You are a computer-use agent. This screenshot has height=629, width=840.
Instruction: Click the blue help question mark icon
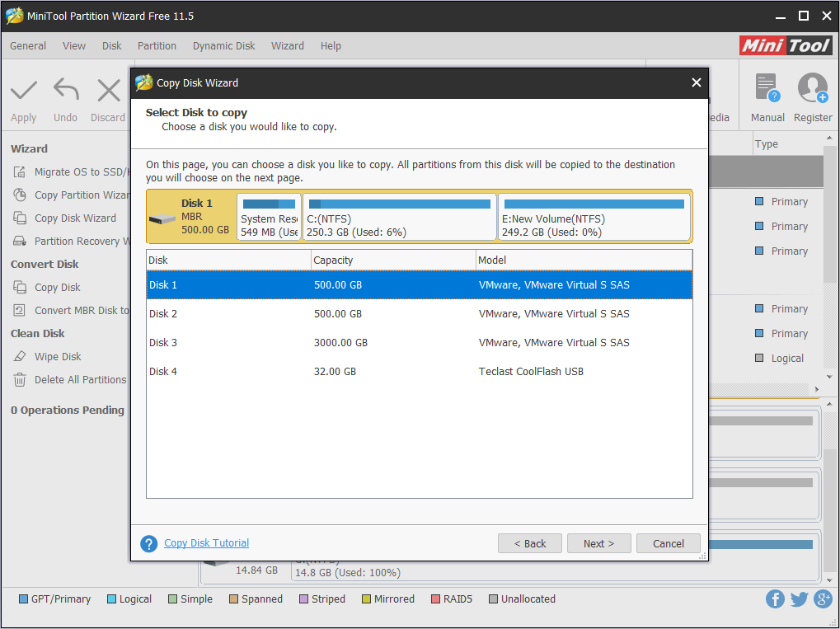click(x=149, y=543)
